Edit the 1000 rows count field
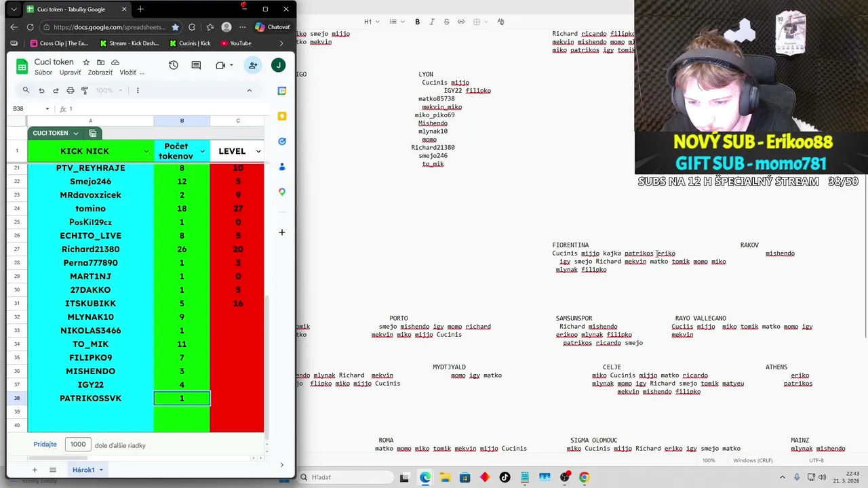 pos(78,445)
